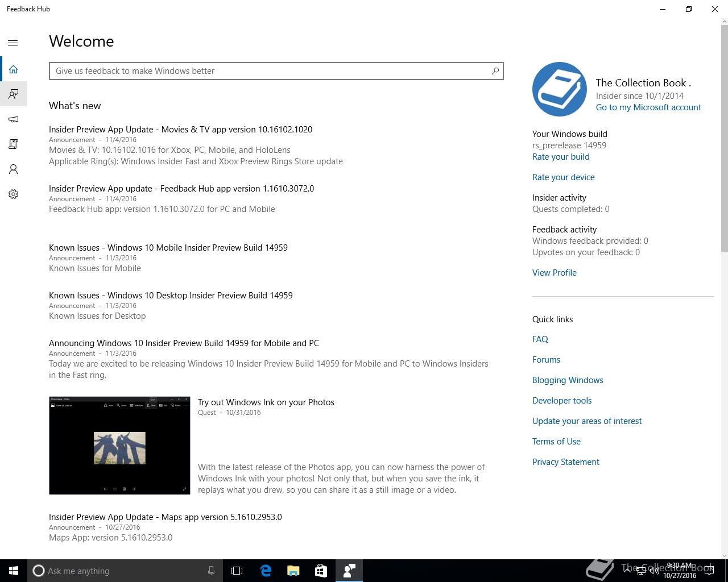This screenshot has height=582, width=728.
Task: Go to Home in the sidebar
Action: [x=13, y=69]
